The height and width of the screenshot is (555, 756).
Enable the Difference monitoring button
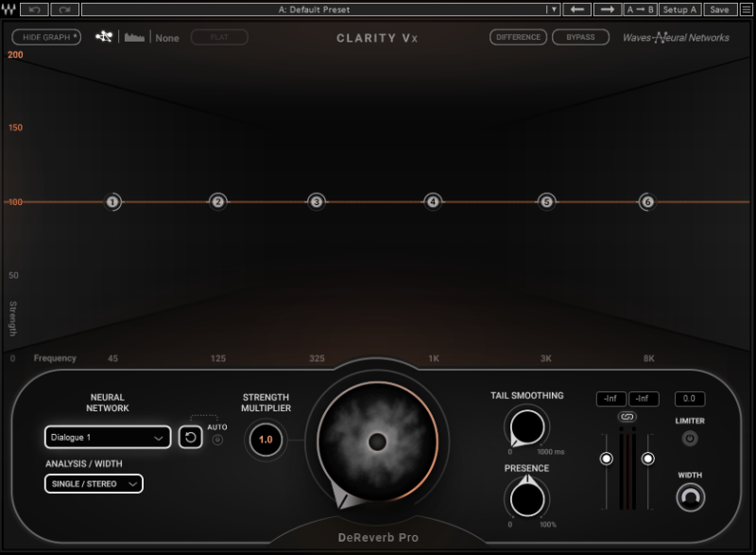pyautogui.click(x=518, y=38)
